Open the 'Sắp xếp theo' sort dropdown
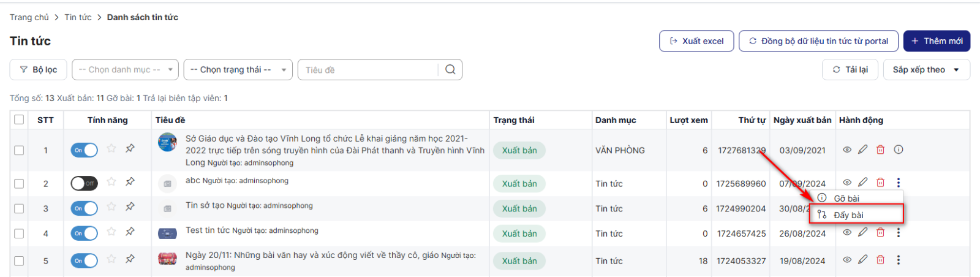Viewport: 980px width, 277px height. point(925,70)
